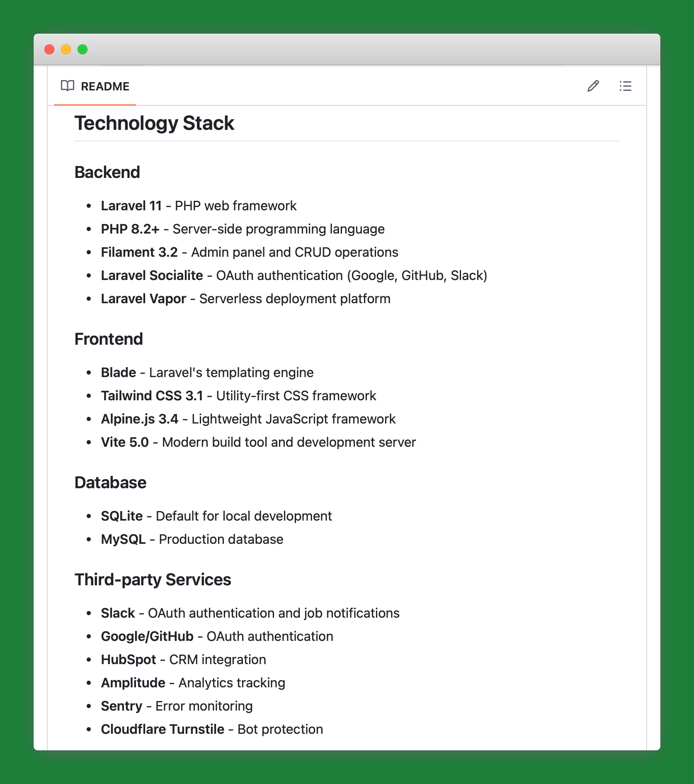Click the Technology Stack heading
This screenshot has height=784, width=694.
154,123
